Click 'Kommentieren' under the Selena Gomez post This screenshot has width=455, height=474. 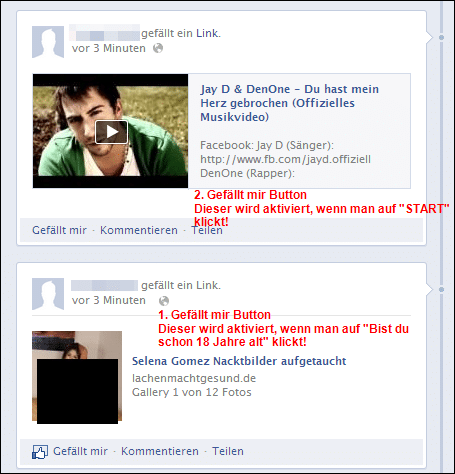tap(160, 451)
